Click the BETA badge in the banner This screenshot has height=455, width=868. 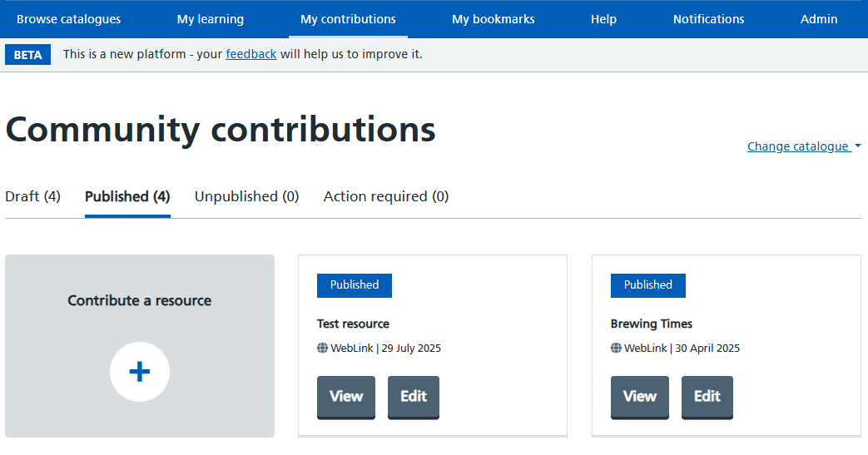(27, 55)
